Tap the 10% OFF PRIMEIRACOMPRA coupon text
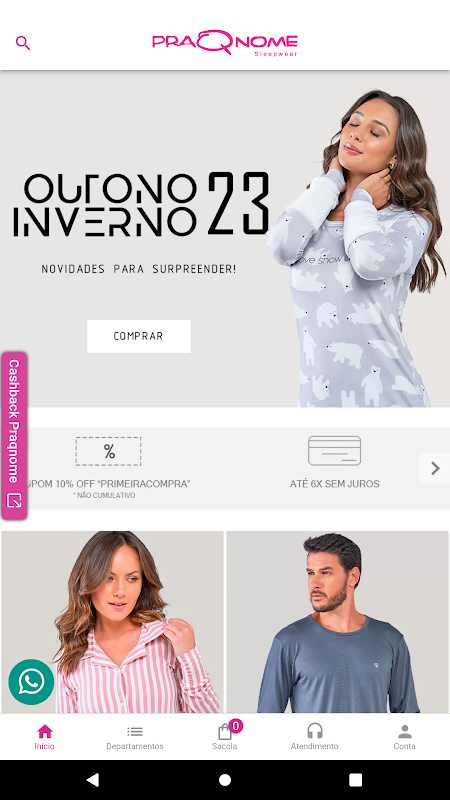The height and width of the screenshot is (800, 450). click(109, 484)
